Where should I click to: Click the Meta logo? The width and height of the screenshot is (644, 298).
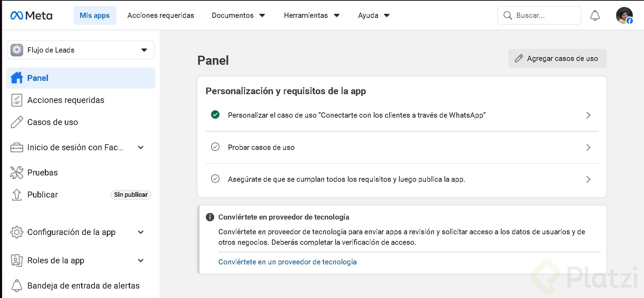pyautogui.click(x=31, y=15)
